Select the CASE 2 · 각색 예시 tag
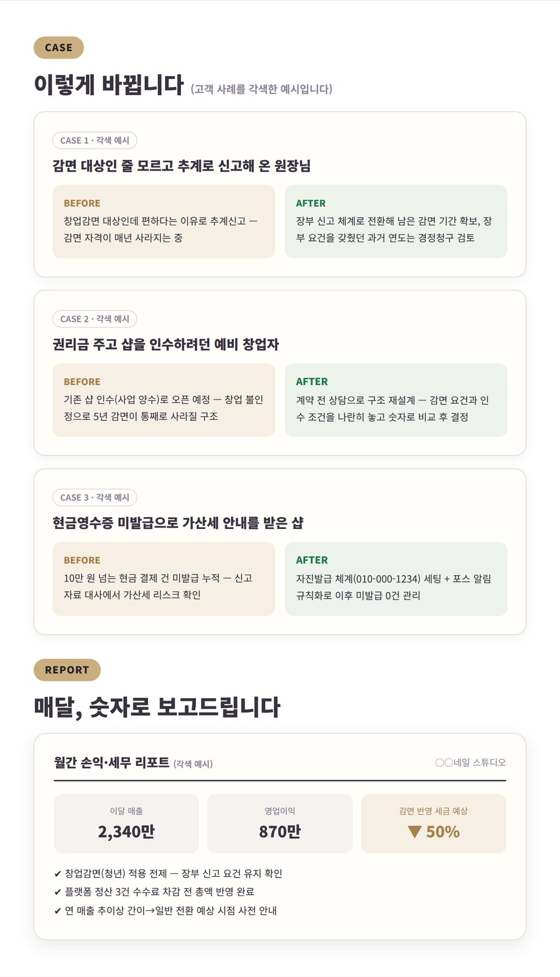560x977 pixels. (x=95, y=319)
